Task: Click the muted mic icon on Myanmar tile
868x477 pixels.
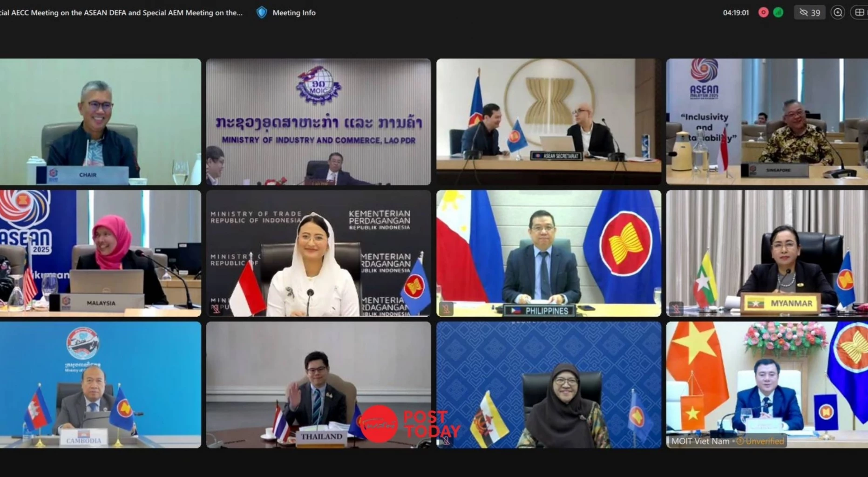Action: pos(676,308)
